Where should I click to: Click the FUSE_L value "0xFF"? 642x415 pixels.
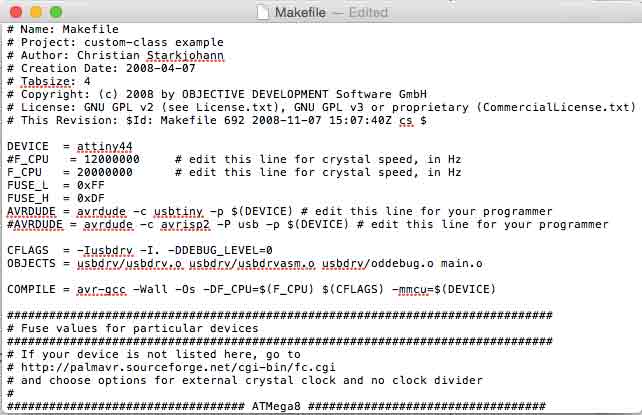91,186
